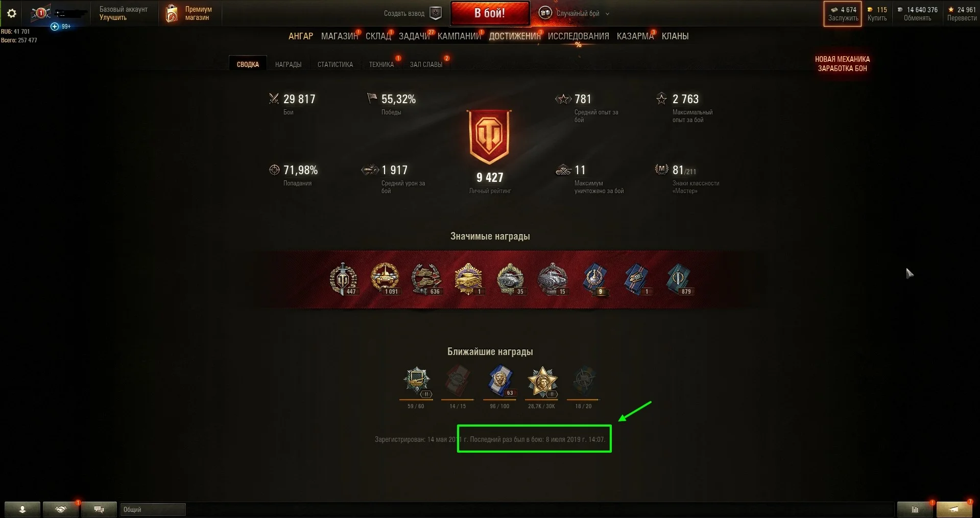Click the red В бой! button
This screenshot has height=518, width=980.
click(490, 13)
